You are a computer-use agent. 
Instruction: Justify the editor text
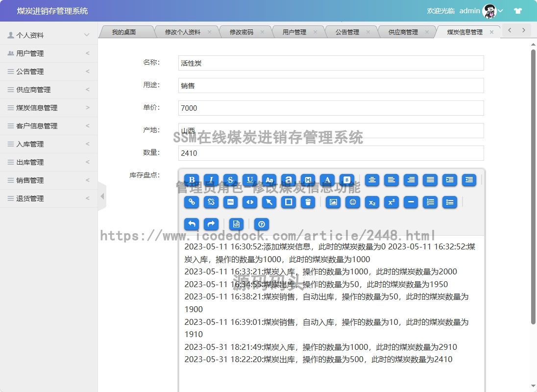pyautogui.click(x=430, y=180)
